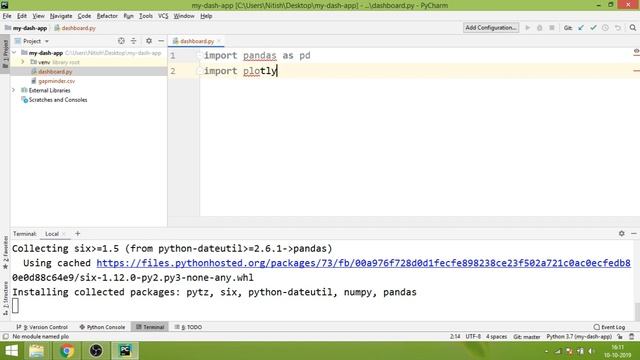Toggle the Structure side tool window
This screenshot has width=640, height=360.
[x=5, y=298]
